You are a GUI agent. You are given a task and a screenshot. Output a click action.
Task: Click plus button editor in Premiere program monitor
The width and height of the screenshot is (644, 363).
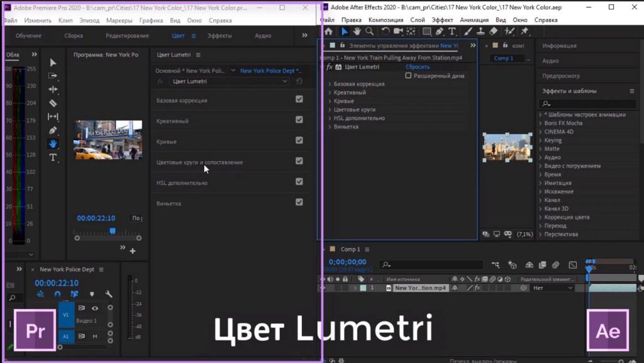coord(133,251)
